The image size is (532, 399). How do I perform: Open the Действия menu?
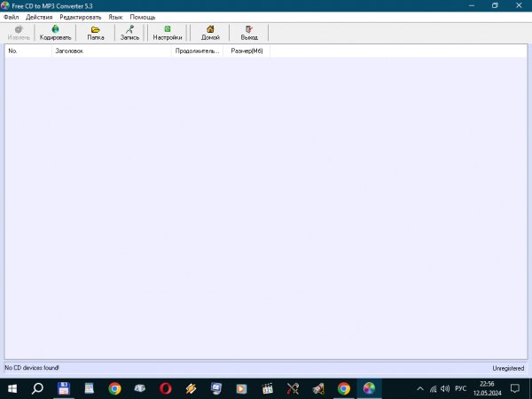(x=39, y=17)
